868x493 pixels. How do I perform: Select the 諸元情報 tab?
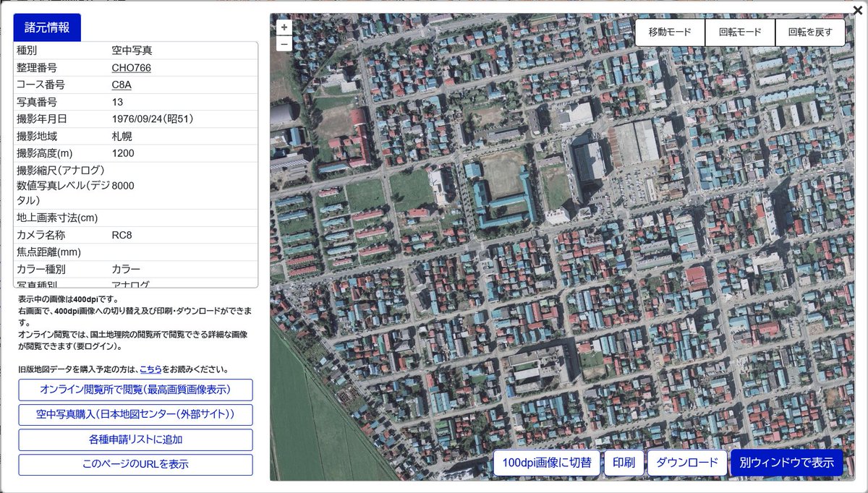point(47,27)
